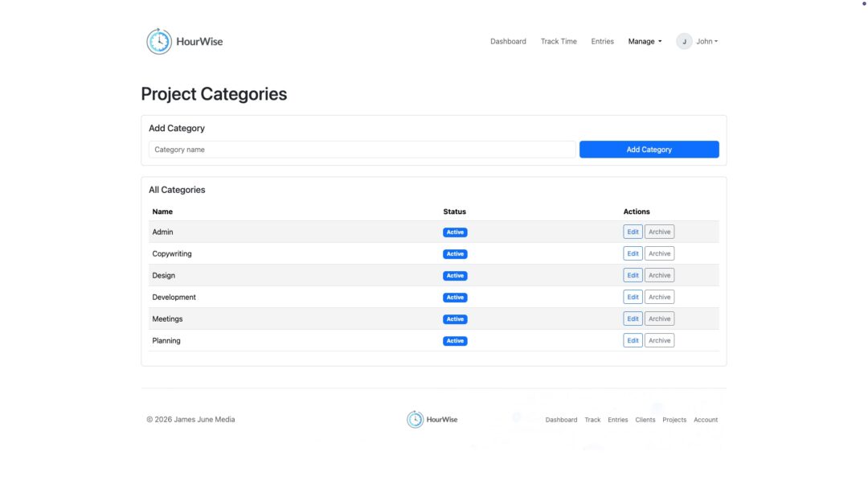
Task: Click the Active badge for Design
Action: [x=455, y=276]
